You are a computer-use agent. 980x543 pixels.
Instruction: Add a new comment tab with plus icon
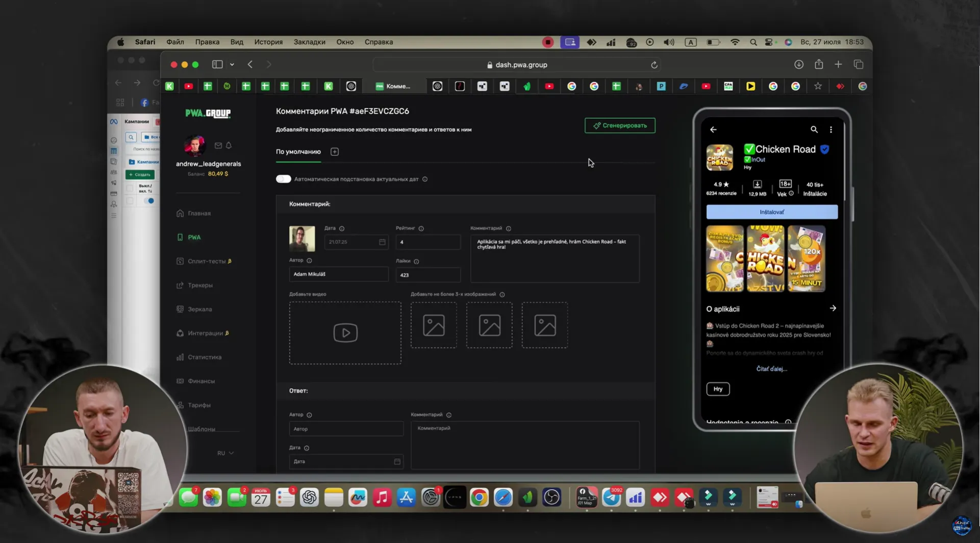[335, 152]
